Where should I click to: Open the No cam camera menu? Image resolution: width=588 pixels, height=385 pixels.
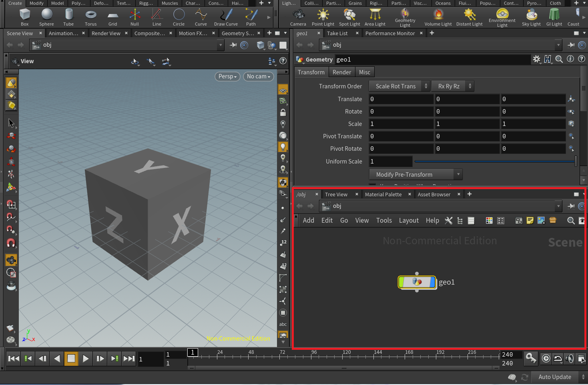tap(258, 76)
